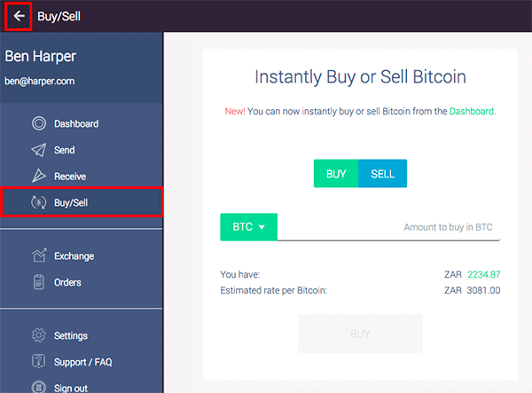Click the Buy/Sell coin icon in sidebar
This screenshot has width=532, height=393.
39,202
